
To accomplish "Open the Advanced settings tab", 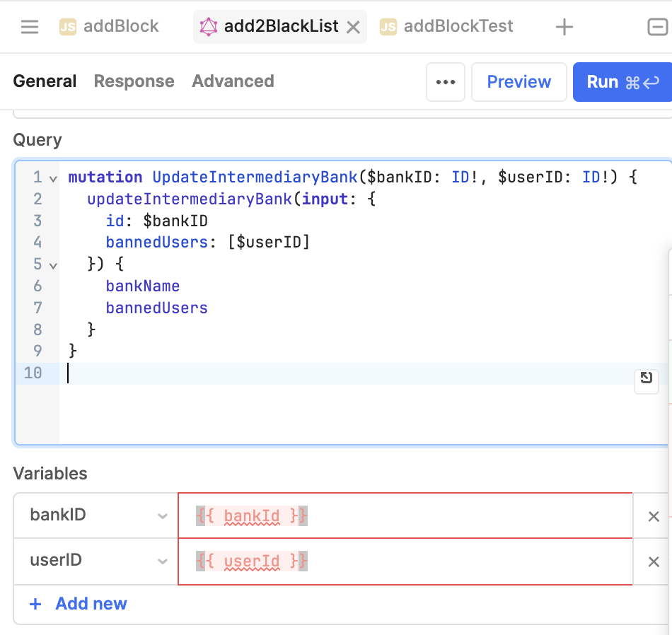I will 233,81.
